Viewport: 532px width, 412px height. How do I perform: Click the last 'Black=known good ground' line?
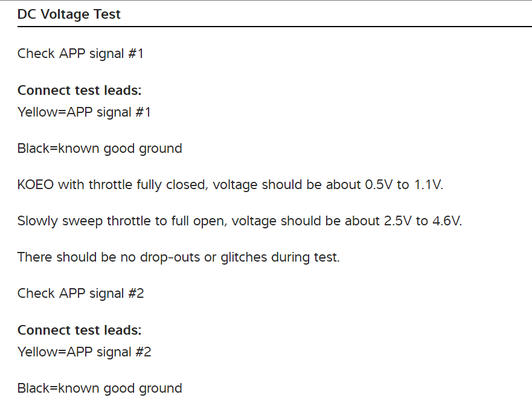(x=100, y=388)
